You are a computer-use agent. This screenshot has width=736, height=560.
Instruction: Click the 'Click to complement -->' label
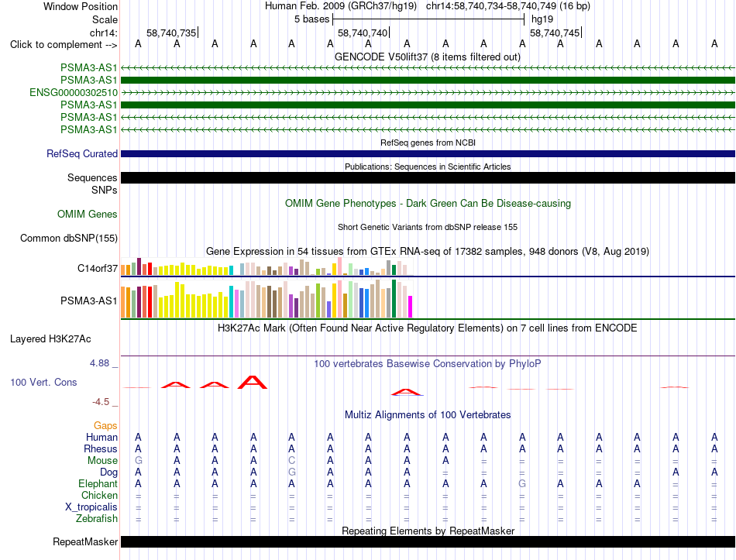[x=64, y=45]
